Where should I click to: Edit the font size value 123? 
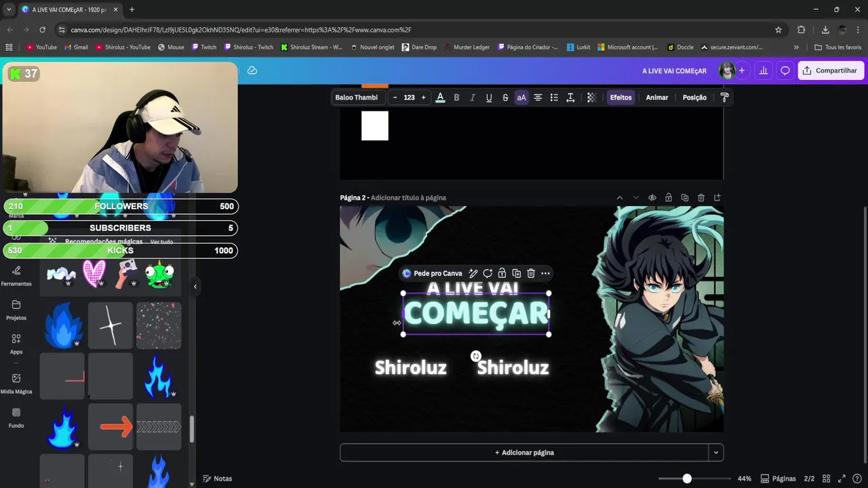pyautogui.click(x=410, y=98)
